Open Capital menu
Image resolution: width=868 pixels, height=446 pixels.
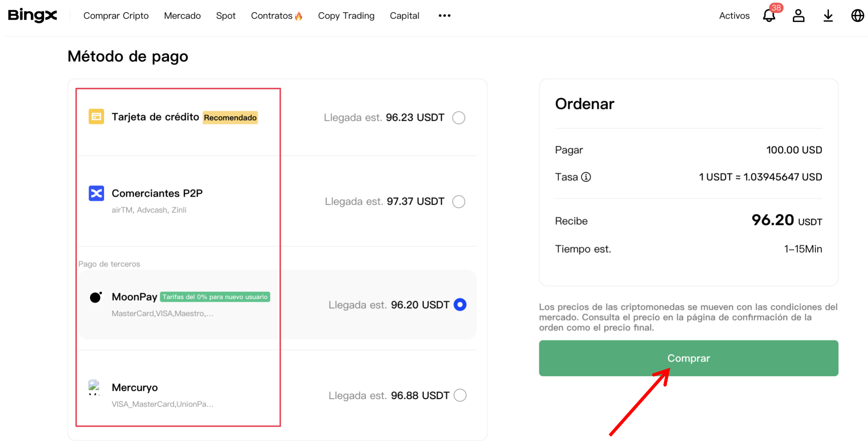point(405,16)
